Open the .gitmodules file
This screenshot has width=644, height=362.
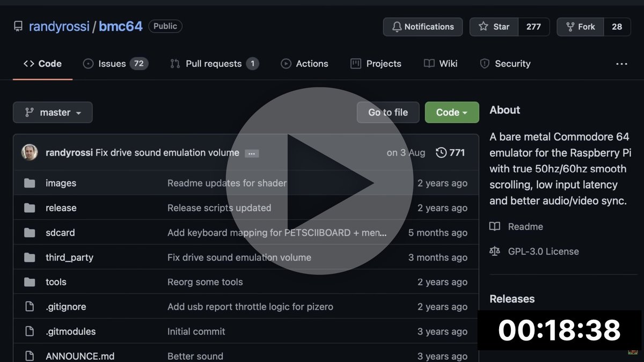[x=70, y=331]
